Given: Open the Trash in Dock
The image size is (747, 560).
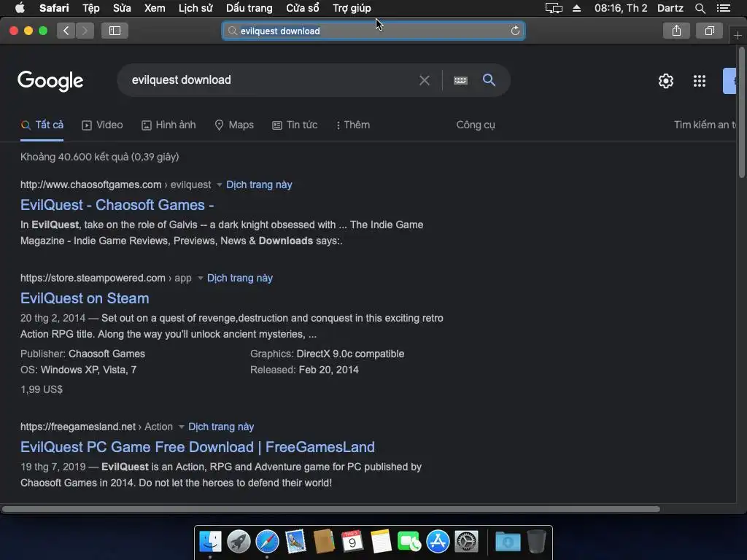Looking at the screenshot, I should (x=536, y=542).
